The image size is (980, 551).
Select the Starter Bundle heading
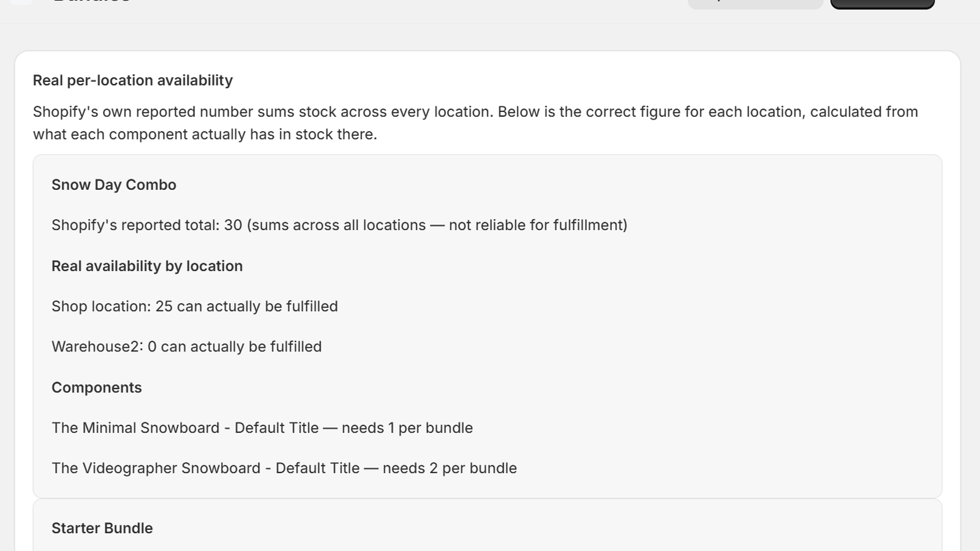tap(102, 528)
